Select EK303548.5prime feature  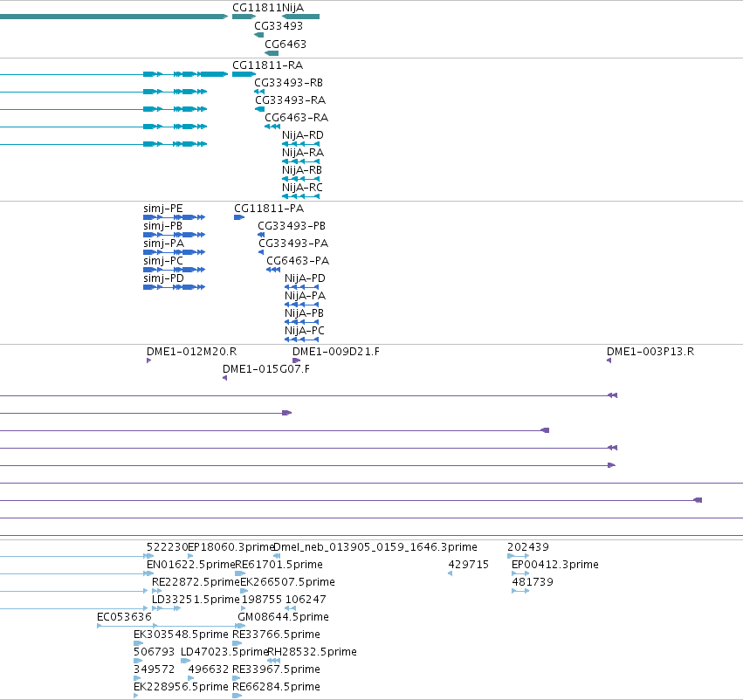coord(181,635)
